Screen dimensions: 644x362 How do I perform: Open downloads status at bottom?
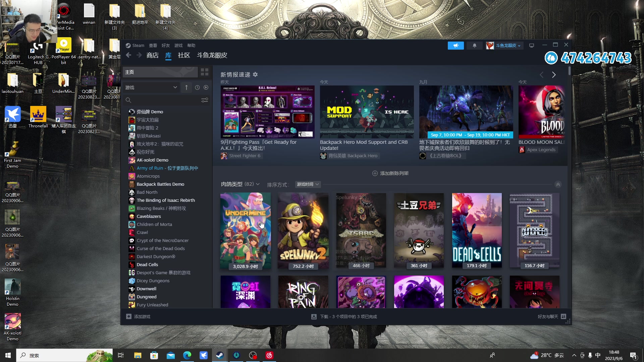click(x=344, y=316)
